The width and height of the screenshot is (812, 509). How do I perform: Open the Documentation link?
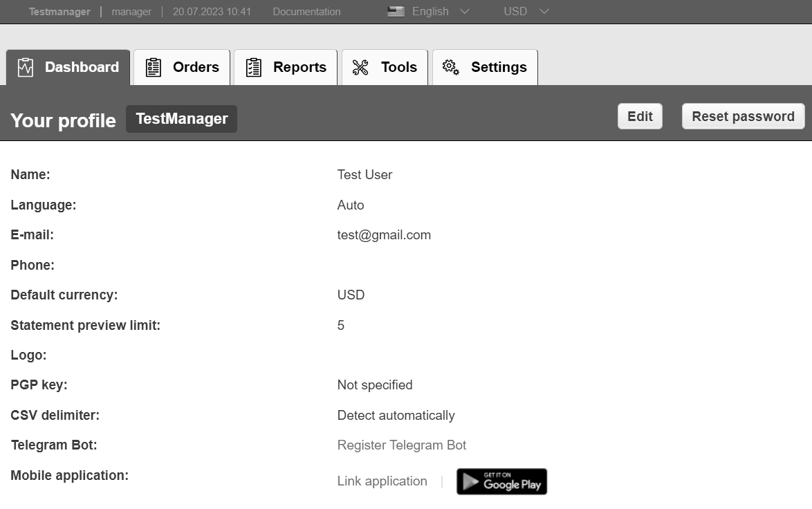[x=306, y=12]
